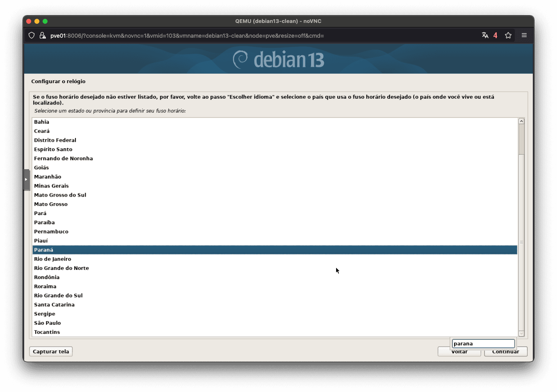Select Rio de Janeiro
Screen dimensions: 557x392
click(x=275, y=259)
